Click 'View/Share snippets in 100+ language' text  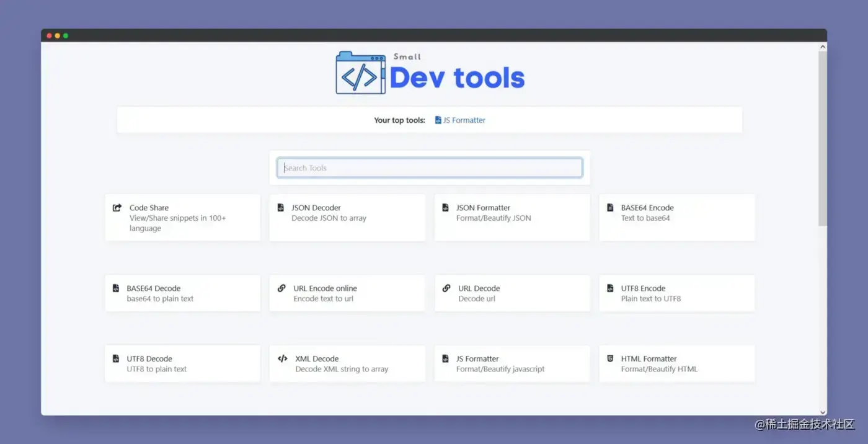(x=177, y=223)
